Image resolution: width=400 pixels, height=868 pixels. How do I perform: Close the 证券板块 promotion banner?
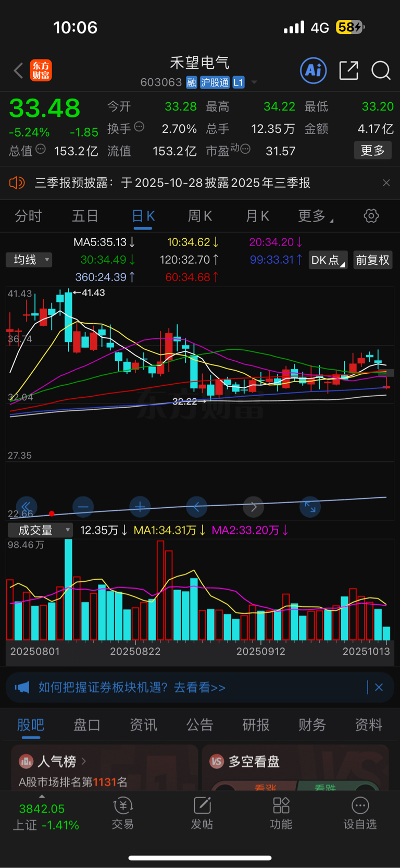(x=379, y=688)
